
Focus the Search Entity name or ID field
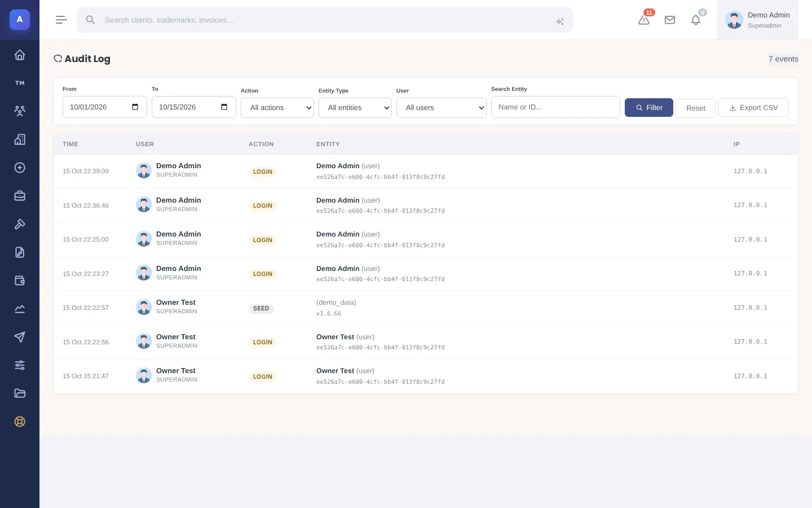coord(555,107)
